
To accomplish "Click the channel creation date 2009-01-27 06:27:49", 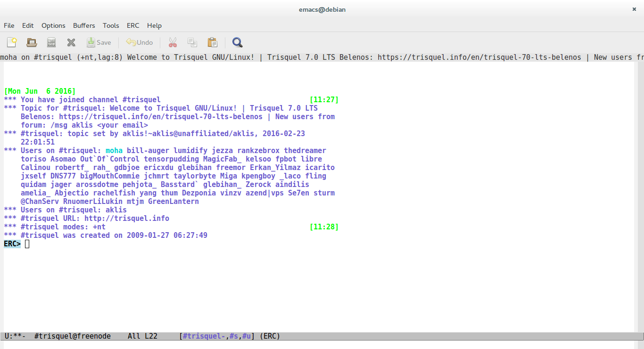I will (167, 235).
